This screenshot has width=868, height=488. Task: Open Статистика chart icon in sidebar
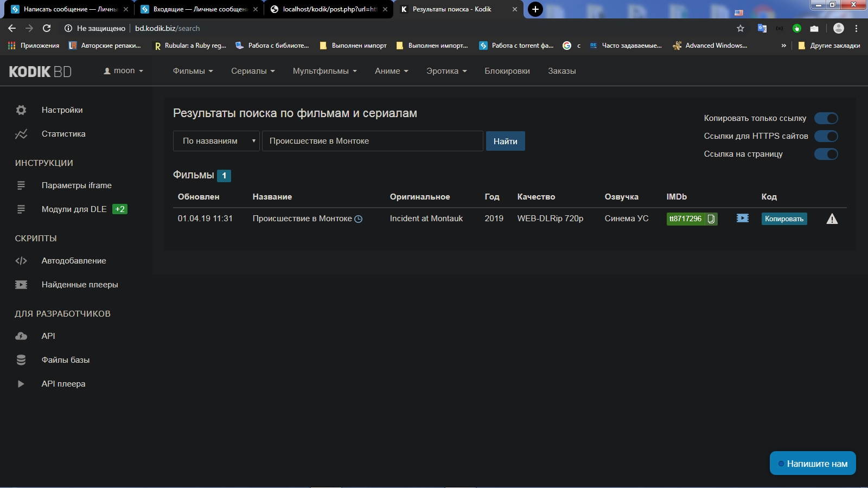coord(21,134)
